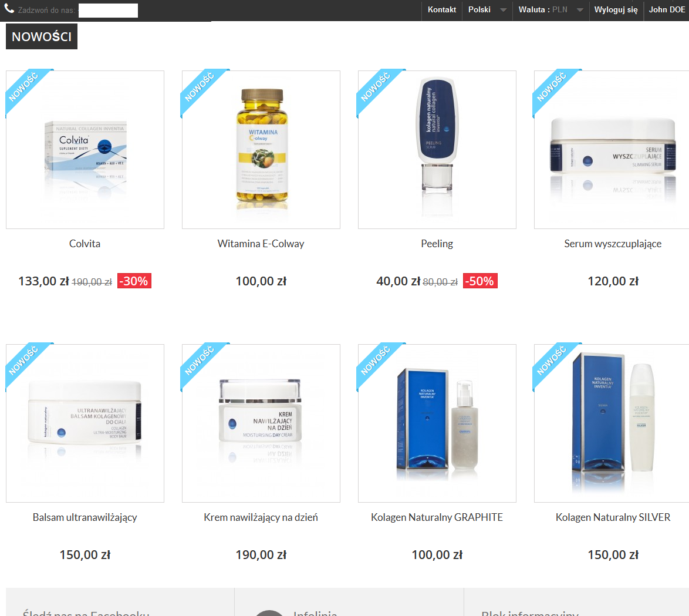The image size is (689, 616).
Task: Open the Peeling product image
Action: 437,150
